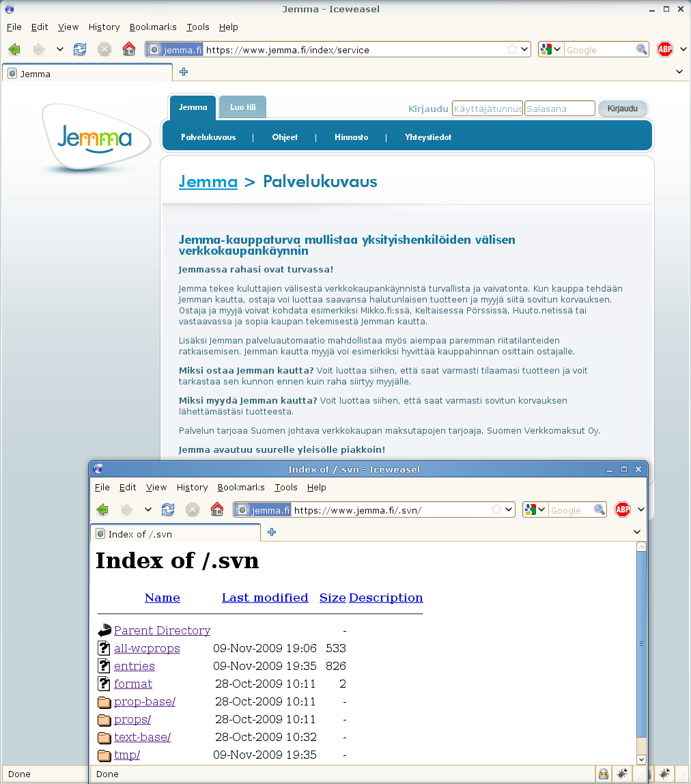Viewport: 691px width, 784px height.
Task: Expand the main URL bar history dropdown
Action: (x=524, y=49)
